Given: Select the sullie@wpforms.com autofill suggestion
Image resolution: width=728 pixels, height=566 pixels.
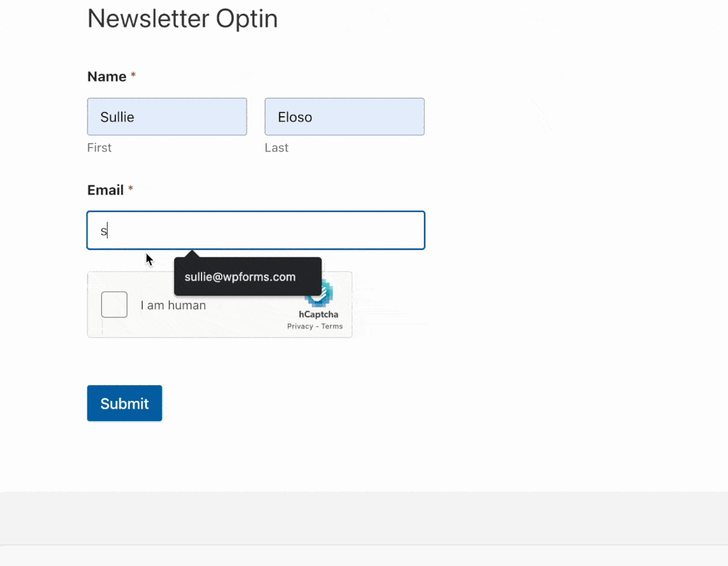Looking at the screenshot, I should 248,277.
